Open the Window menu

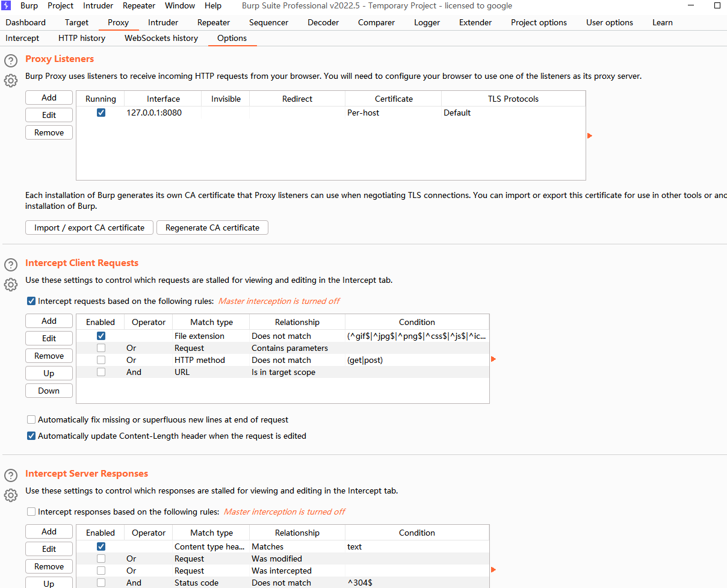pos(180,5)
